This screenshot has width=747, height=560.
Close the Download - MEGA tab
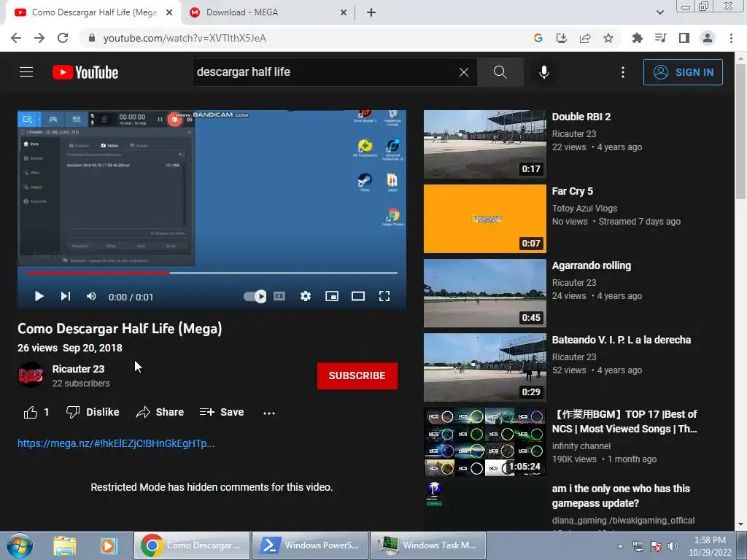pos(344,12)
